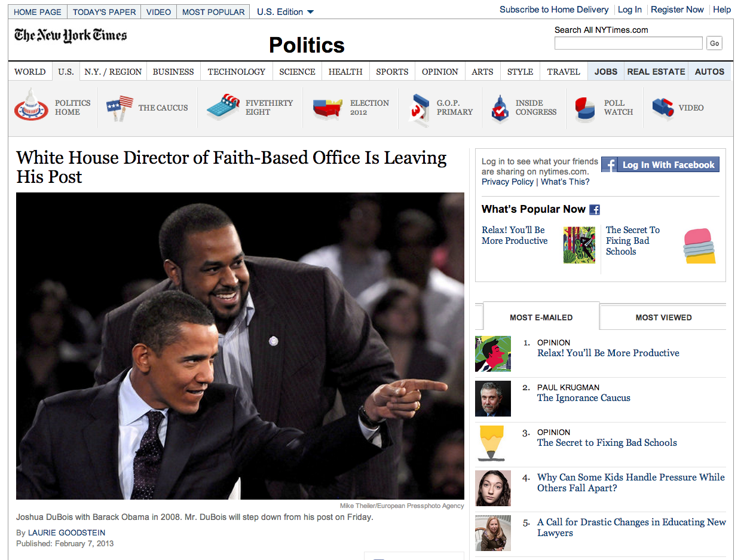Screen dimensions: 747x560
Task: Click girl portrait thumbnail for Kids Handle Pressure
Action: [493, 488]
